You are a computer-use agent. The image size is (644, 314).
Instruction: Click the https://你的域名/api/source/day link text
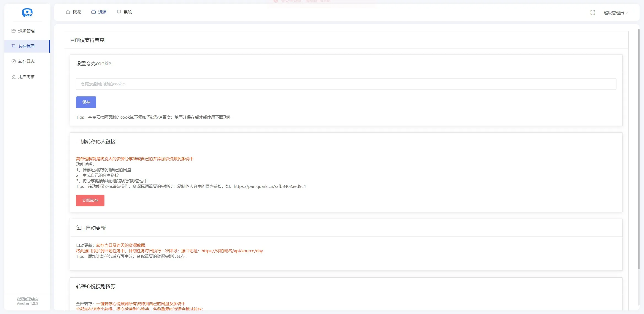coord(232,251)
